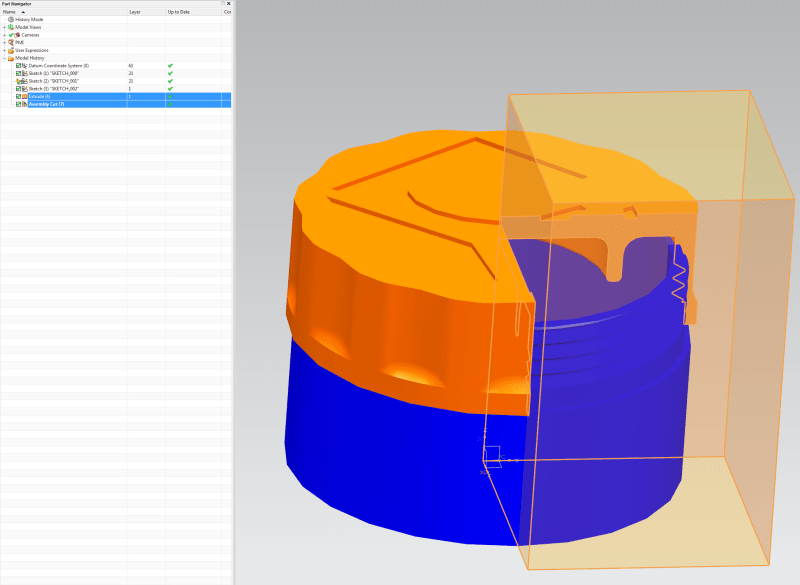Click the layer value for SKETCH_002
Image resolution: width=800 pixels, height=585 pixels.
coord(130,89)
